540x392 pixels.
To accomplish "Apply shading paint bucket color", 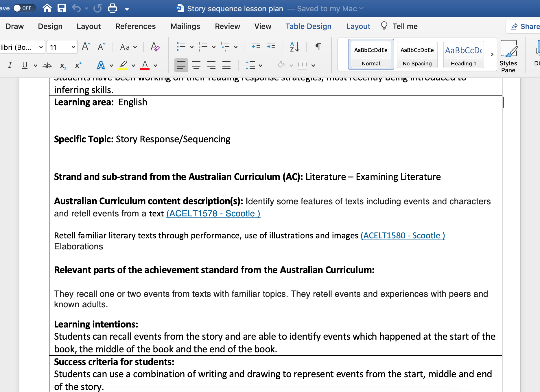I will (x=281, y=65).
